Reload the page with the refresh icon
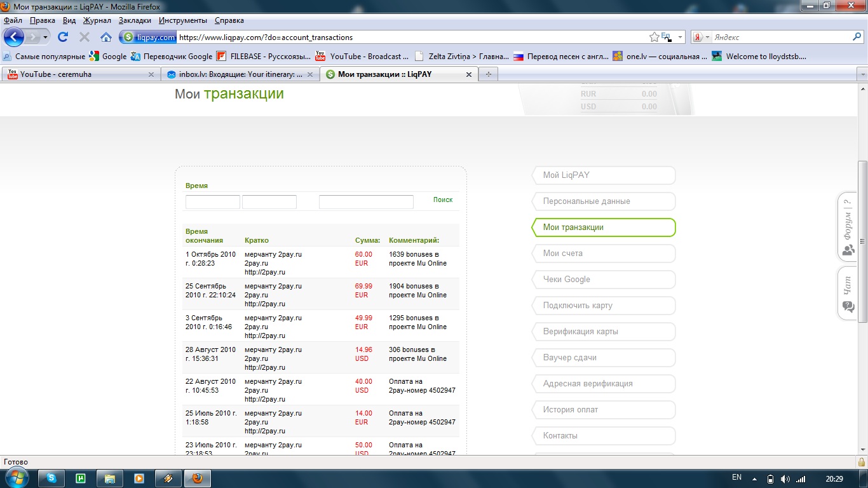 [63, 37]
